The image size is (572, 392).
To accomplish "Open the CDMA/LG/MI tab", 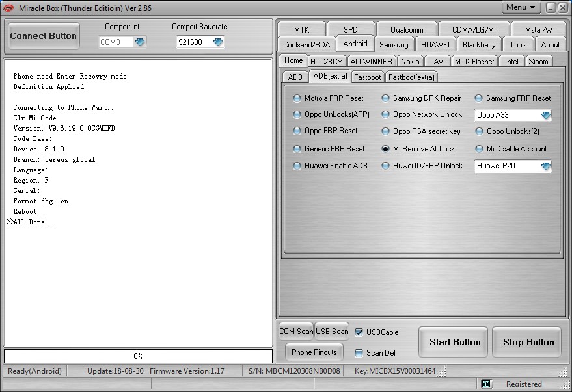I will tap(474, 29).
